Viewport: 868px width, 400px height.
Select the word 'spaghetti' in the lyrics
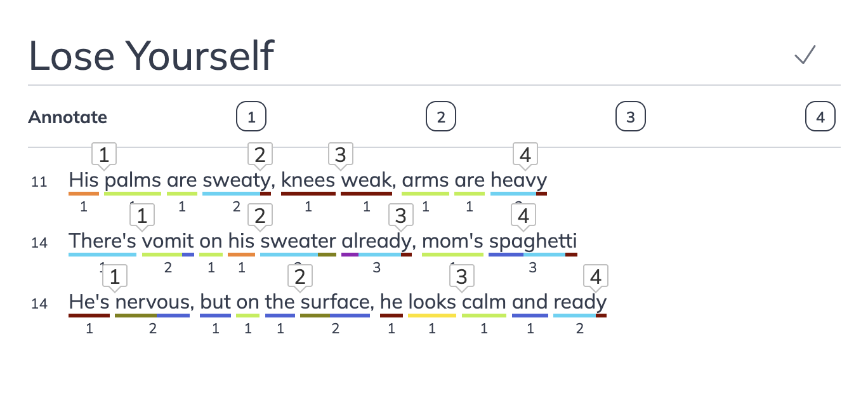(534, 241)
